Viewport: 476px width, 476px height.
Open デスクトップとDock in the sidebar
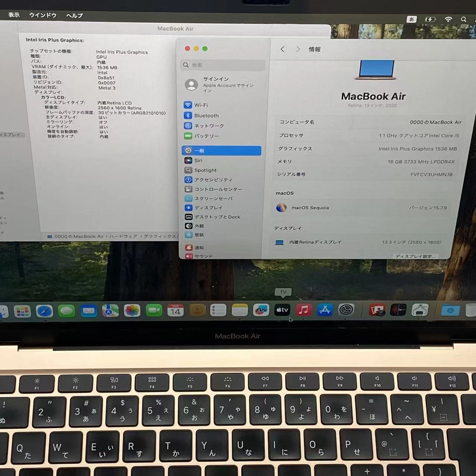point(222,217)
